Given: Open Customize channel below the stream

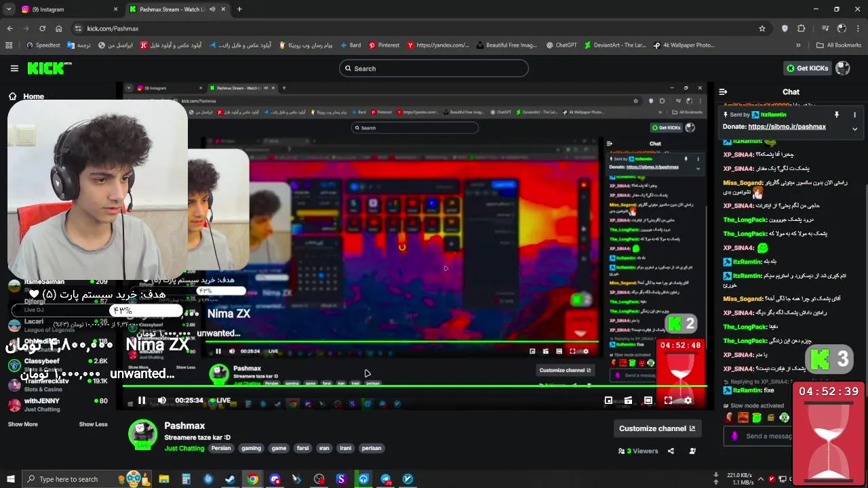Looking at the screenshot, I should (657, 428).
